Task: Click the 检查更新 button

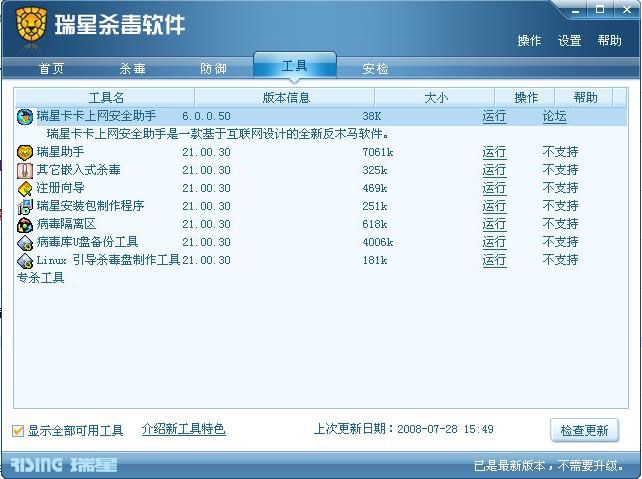Action: coord(584,430)
